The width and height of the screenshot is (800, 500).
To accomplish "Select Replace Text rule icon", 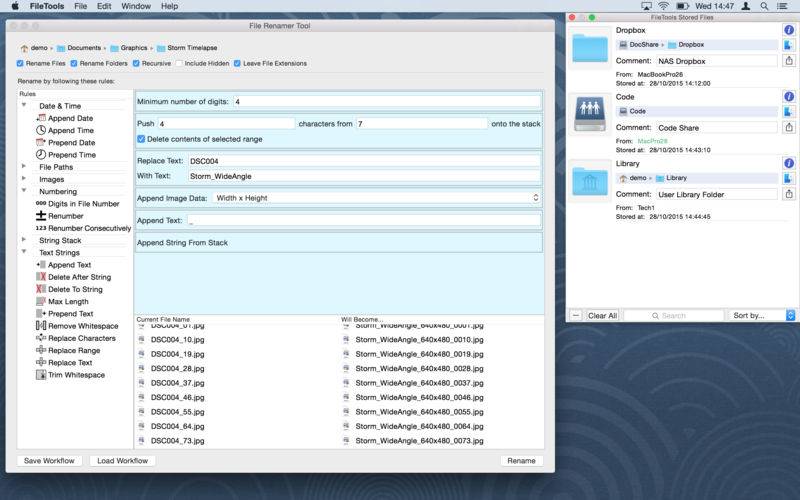I will point(41,362).
